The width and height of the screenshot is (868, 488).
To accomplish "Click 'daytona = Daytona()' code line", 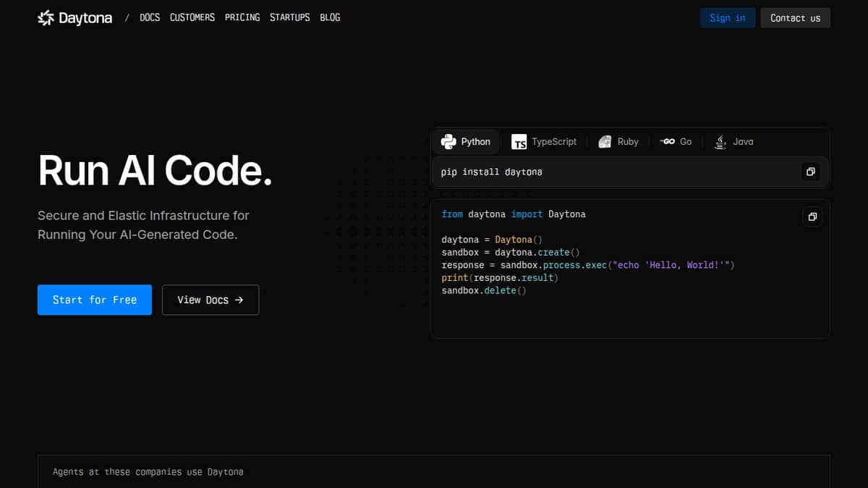I will pyautogui.click(x=492, y=240).
